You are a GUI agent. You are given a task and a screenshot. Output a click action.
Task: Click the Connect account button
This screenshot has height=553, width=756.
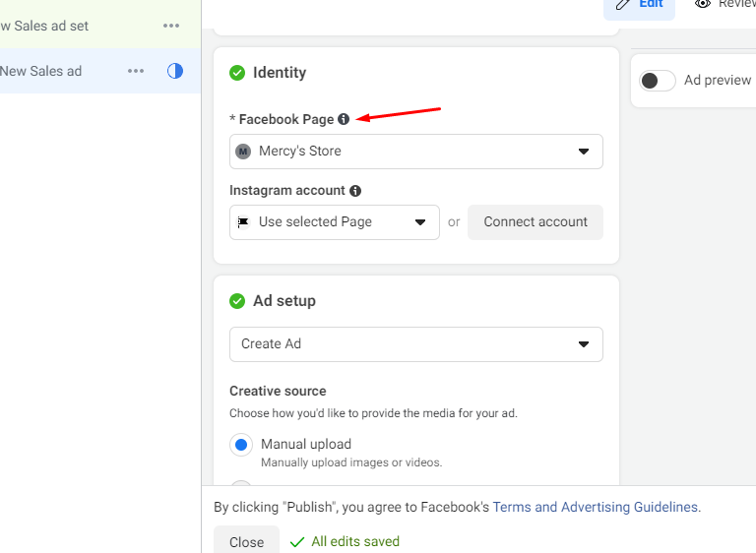[x=535, y=222]
